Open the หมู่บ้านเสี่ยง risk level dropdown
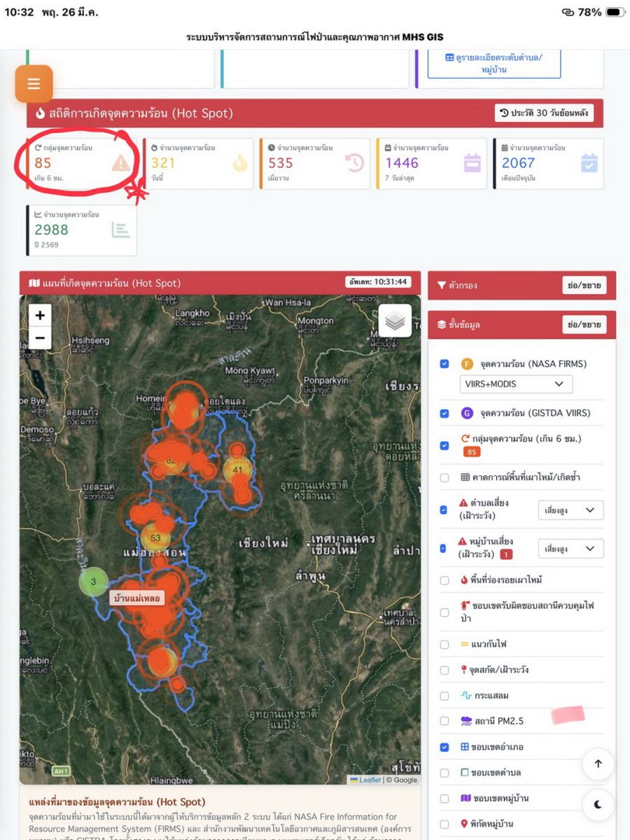630x840 pixels. [x=570, y=549]
